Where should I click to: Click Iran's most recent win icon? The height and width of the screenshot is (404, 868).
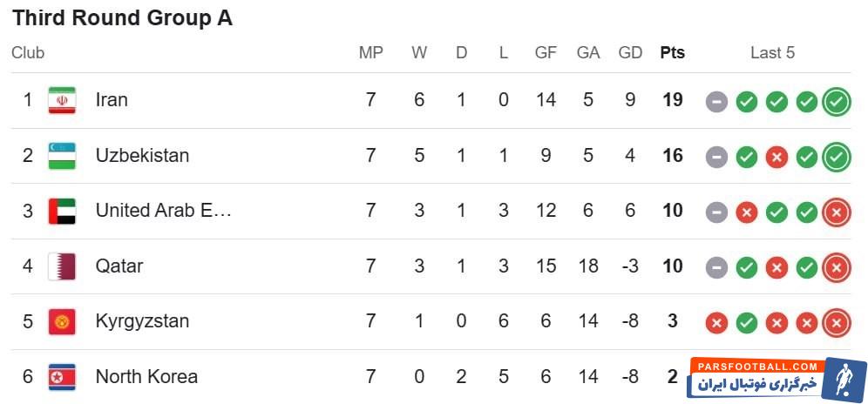[836, 102]
